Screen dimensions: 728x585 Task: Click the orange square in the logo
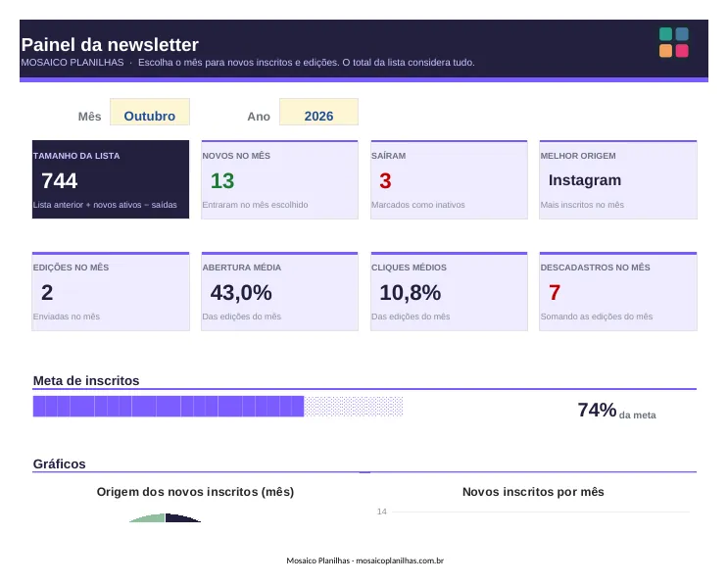666,51
